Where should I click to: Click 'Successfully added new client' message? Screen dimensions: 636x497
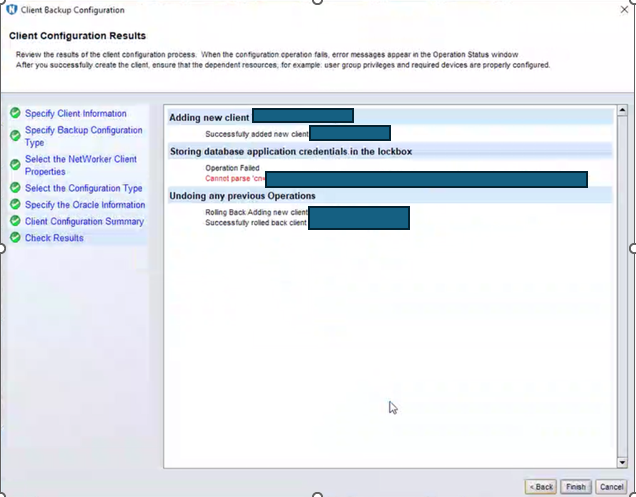click(257, 134)
